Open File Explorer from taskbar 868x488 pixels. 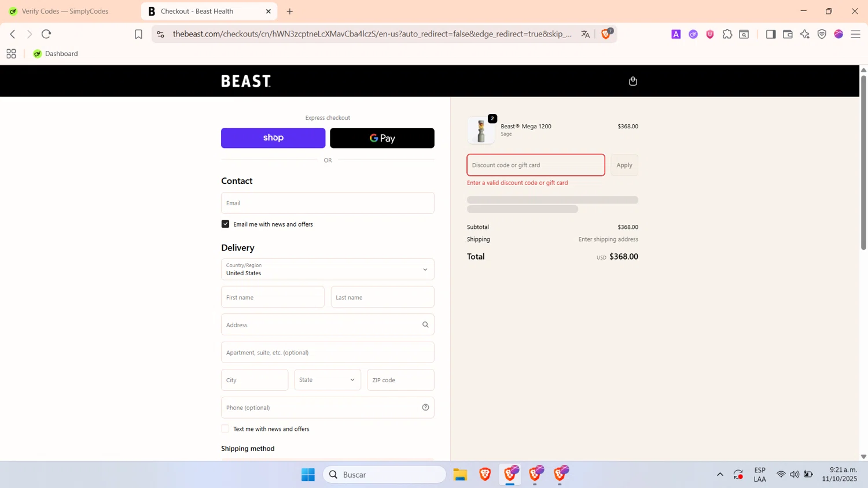click(460, 475)
